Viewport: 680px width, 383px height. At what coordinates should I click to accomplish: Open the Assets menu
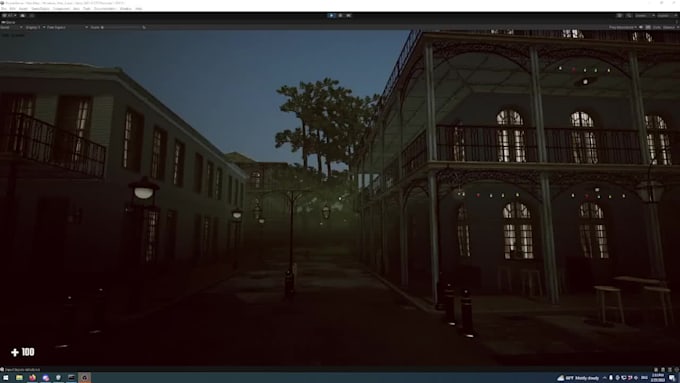pyautogui.click(x=23, y=8)
